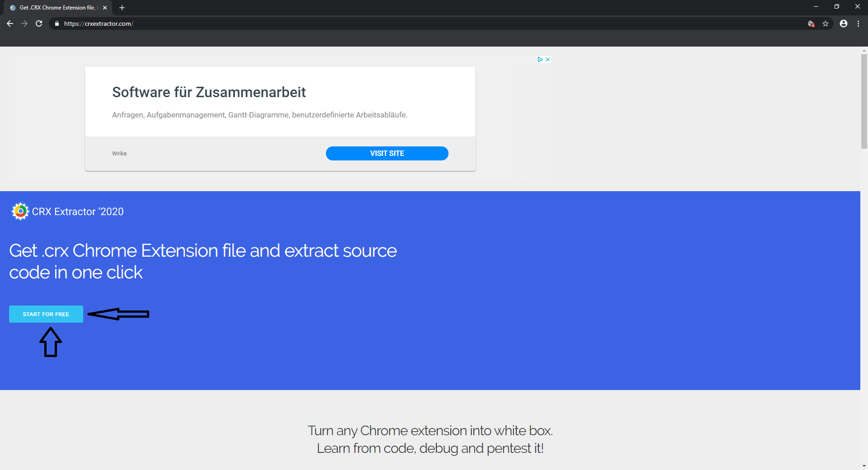
Task: Click the START FOR FREE button
Action: pos(46,314)
